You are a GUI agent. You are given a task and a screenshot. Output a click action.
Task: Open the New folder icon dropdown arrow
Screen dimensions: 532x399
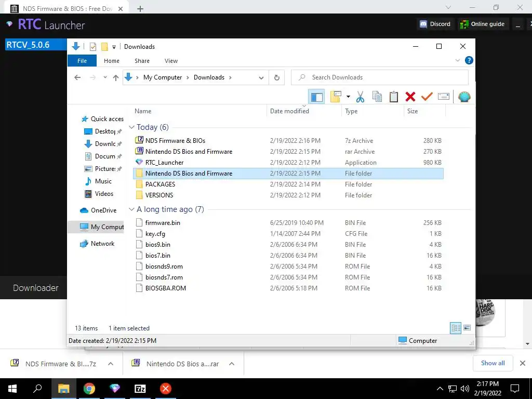(x=348, y=97)
